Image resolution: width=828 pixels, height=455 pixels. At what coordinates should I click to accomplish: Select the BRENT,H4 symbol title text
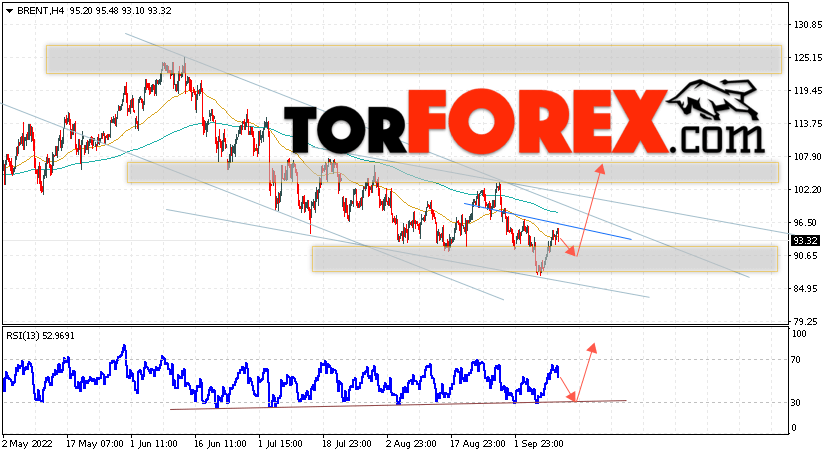pos(40,11)
